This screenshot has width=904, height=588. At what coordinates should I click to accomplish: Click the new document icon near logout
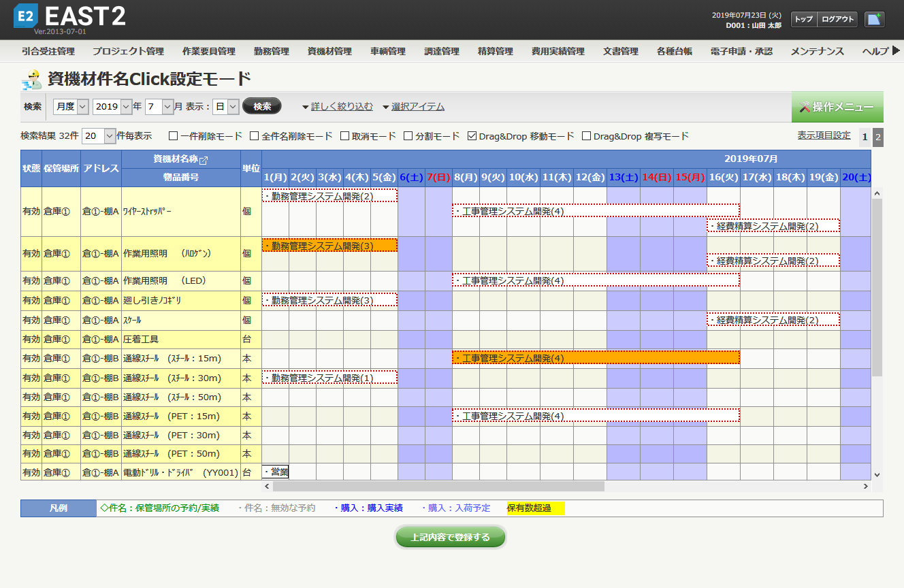pyautogui.click(x=875, y=19)
